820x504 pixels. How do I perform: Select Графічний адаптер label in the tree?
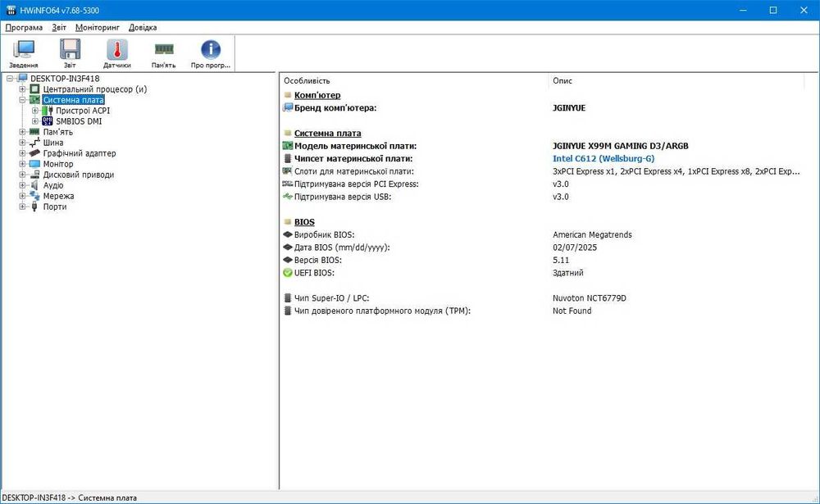point(80,153)
